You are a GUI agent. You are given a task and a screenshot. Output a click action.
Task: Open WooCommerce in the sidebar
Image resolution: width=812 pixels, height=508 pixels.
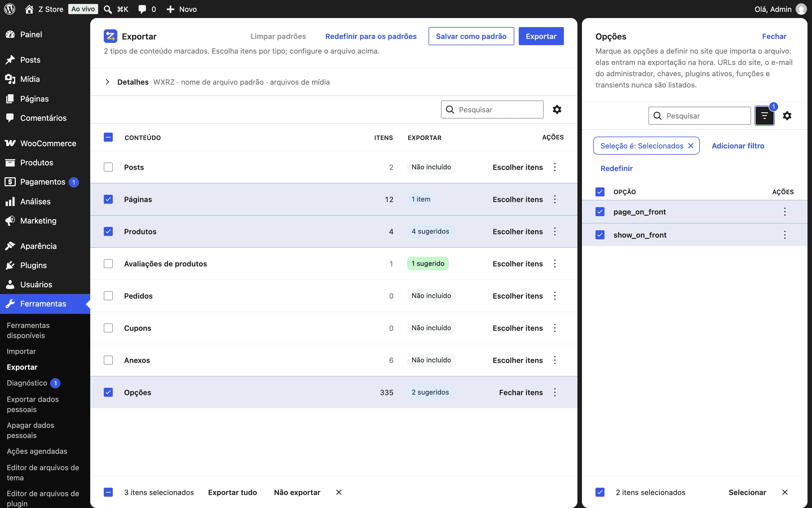45,143
